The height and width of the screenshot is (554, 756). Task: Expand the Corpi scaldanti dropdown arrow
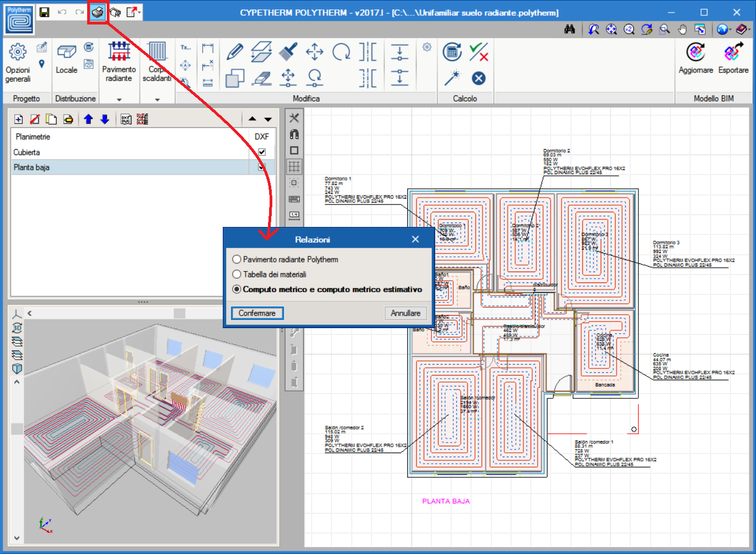coord(157,100)
